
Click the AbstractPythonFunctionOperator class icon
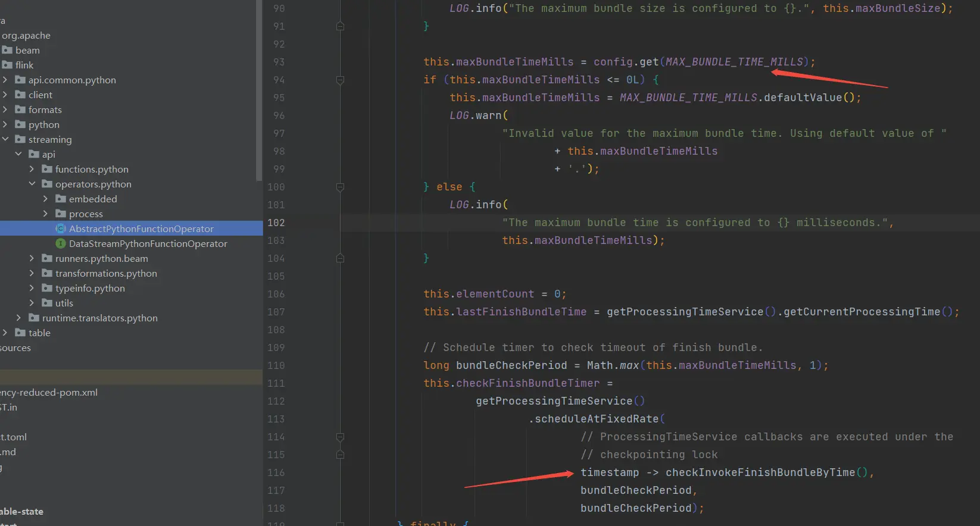click(60, 228)
